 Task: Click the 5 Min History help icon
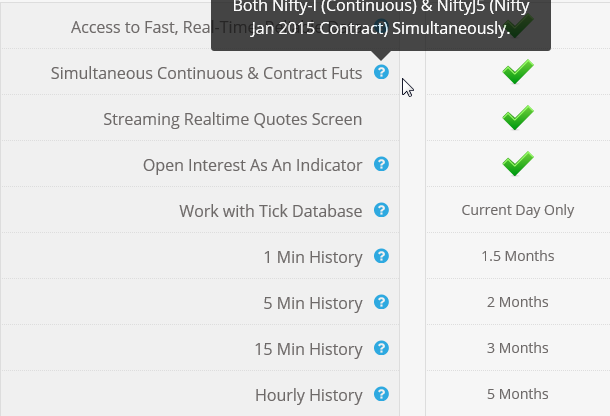(381, 302)
